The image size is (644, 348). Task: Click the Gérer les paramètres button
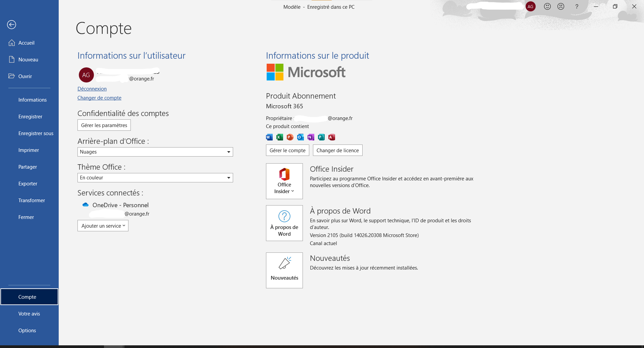(x=104, y=125)
